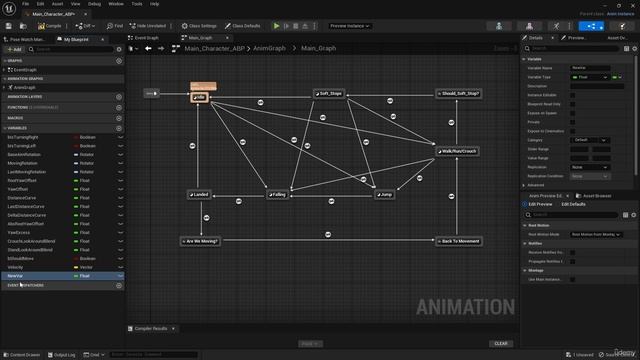
Task: Add new macro with Macros plus icon
Action: coord(119,118)
